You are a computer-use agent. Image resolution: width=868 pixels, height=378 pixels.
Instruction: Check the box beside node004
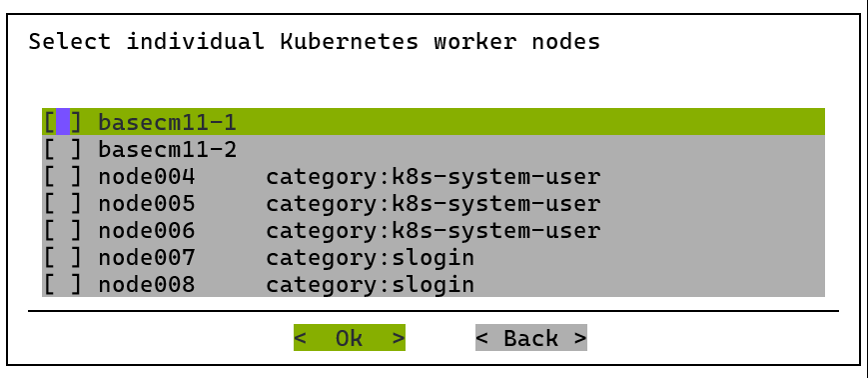pyautogui.click(x=63, y=176)
